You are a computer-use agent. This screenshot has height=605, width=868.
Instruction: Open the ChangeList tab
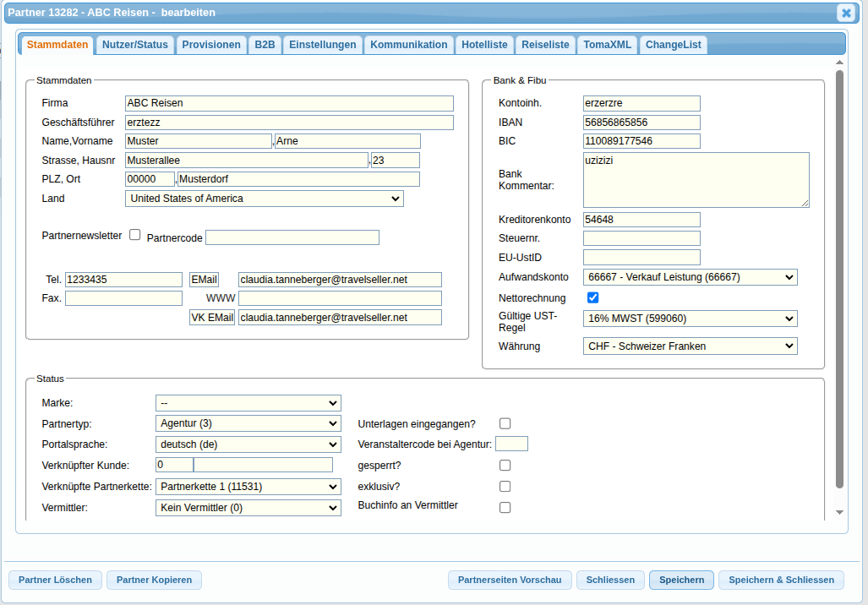point(673,45)
